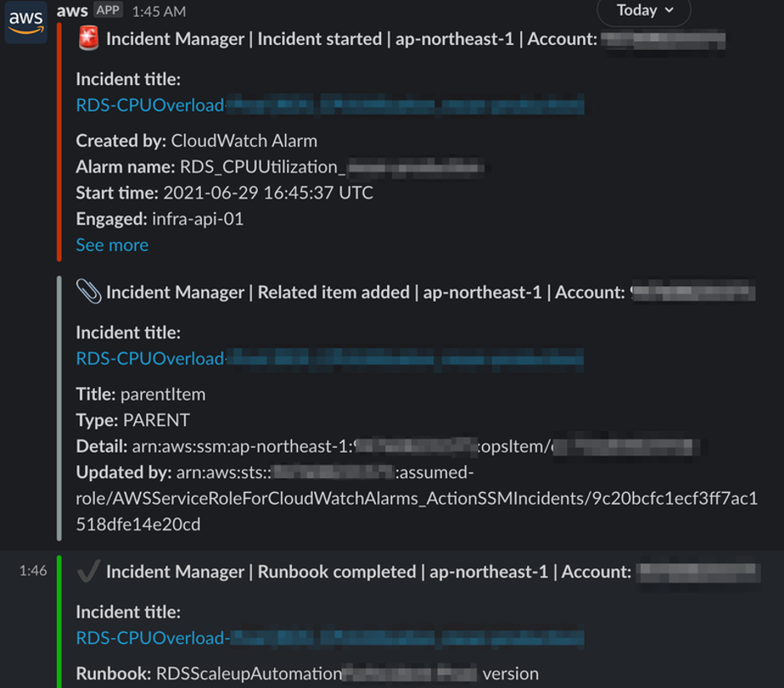
Task: Click the RDSScaleupAutomation runbook name
Action: point(249,673)
